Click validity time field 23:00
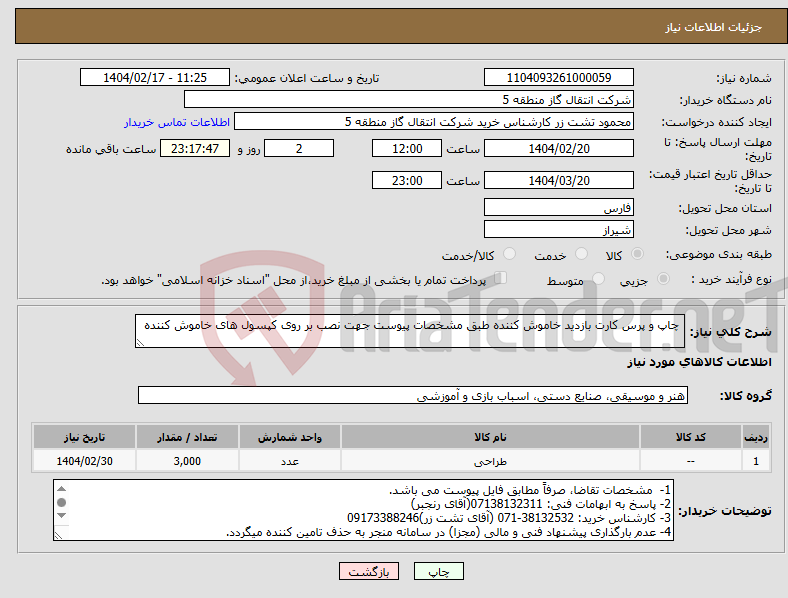The width and height of the screenshot is (788, 598). 407,180
